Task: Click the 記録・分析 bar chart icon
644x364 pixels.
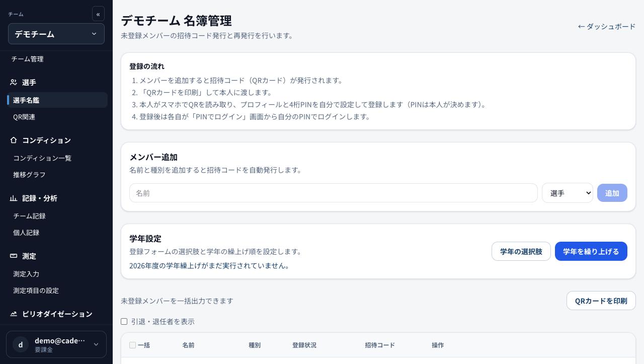Action: pos(14,198)
